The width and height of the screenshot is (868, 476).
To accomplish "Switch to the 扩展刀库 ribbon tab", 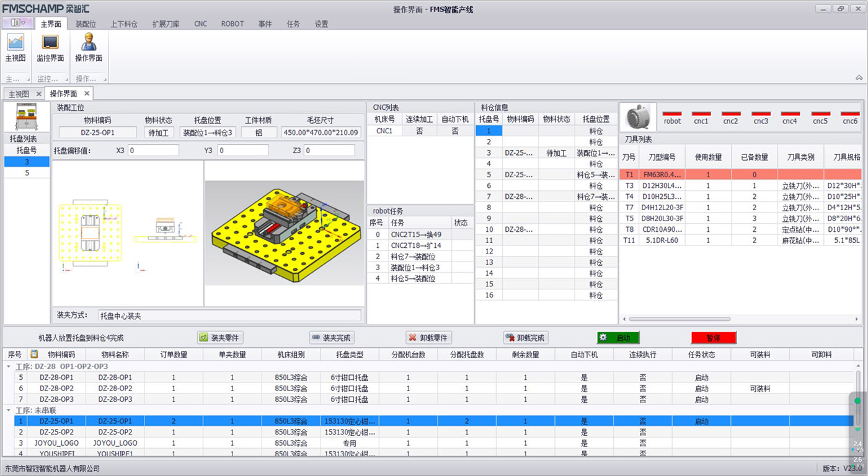I will (x=166, y=24).
